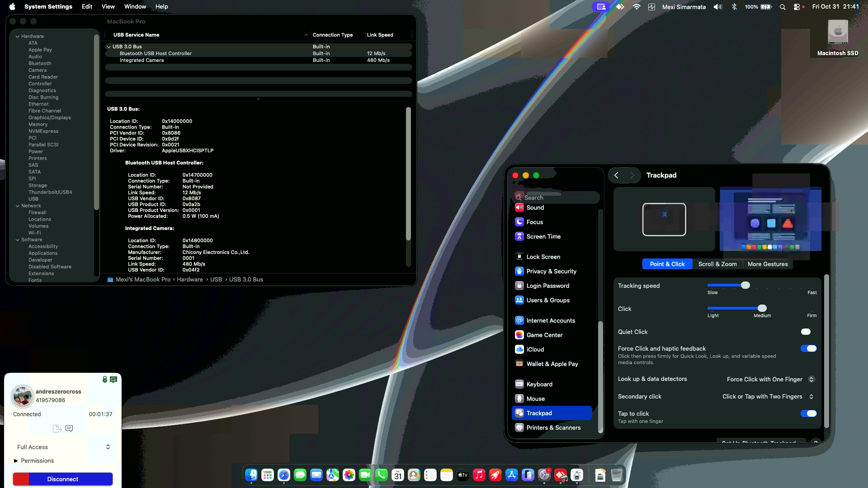Open FaceTime from the Dock

point(365,475)
